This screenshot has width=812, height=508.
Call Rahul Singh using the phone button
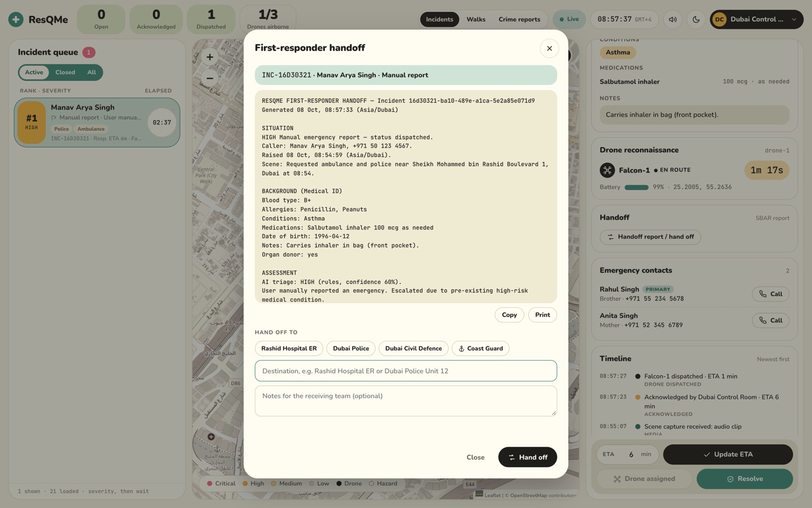(x=771, y=294)
